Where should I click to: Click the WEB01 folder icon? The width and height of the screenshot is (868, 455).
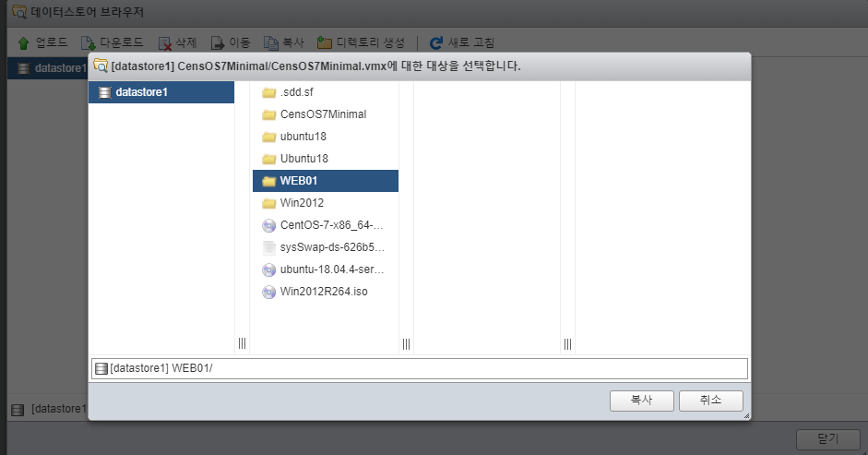coord(269,181)
